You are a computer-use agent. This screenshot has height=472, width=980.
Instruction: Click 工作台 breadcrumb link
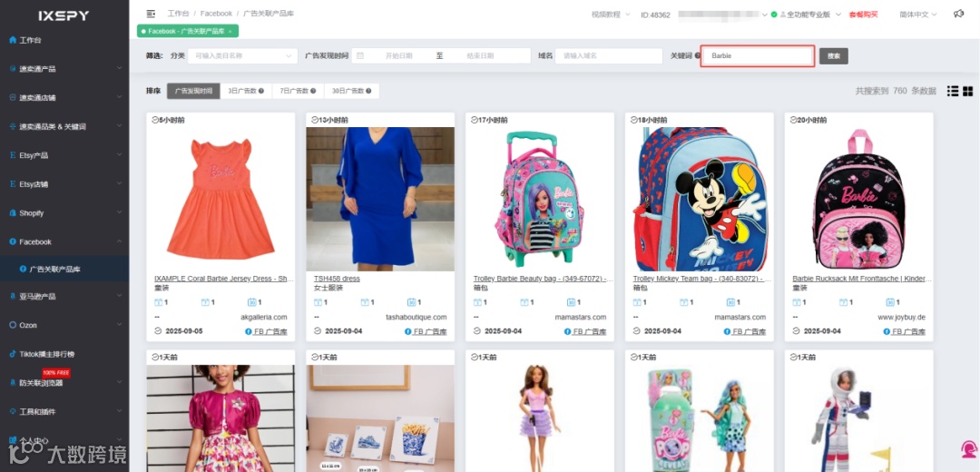click(x=178, y=14)
